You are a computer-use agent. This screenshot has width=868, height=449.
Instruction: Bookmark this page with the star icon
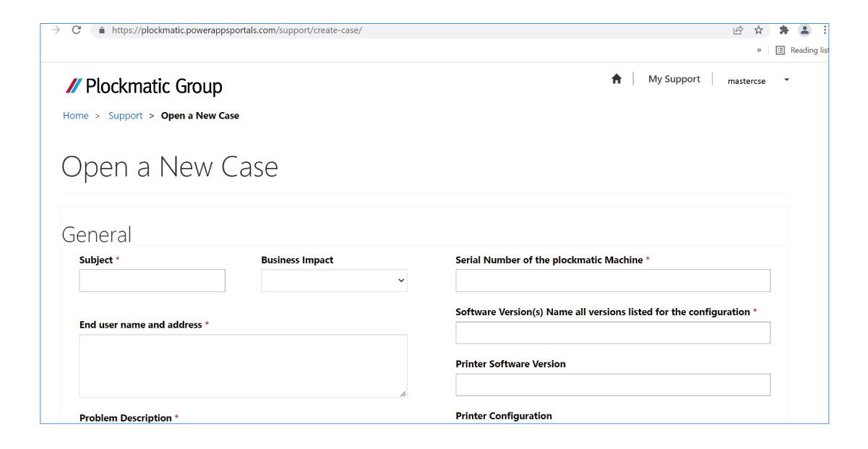click(x=757, y=30)
